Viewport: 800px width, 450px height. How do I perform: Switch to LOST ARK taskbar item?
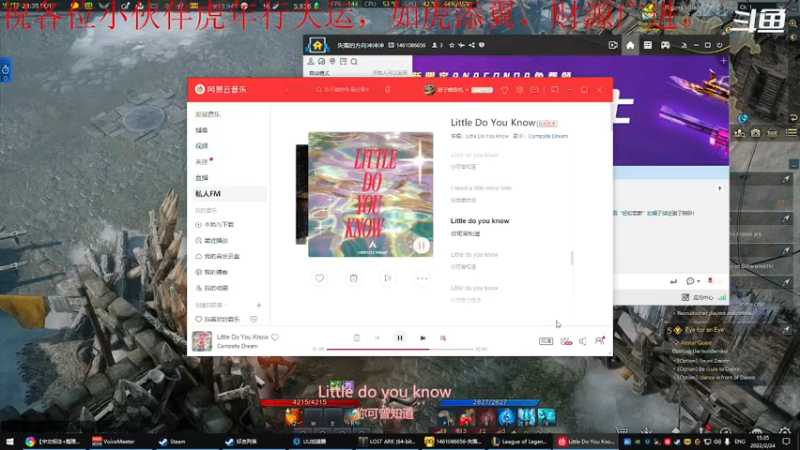(387, 441)
